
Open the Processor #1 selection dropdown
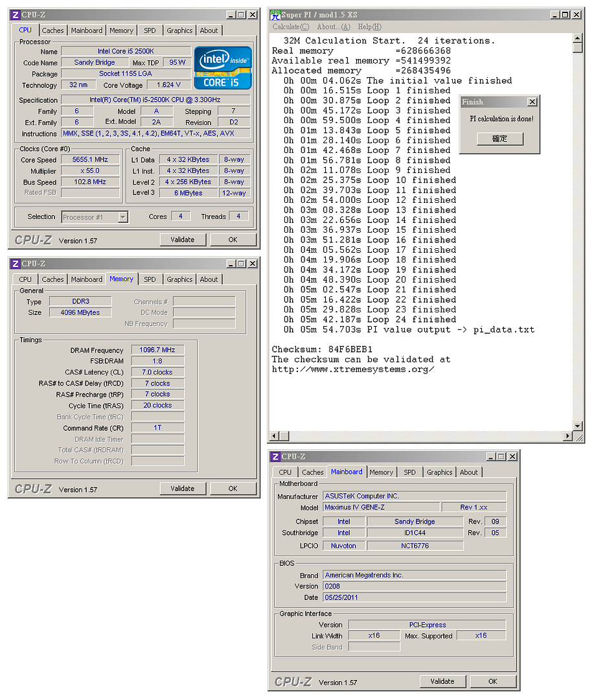tap(123, 217)
